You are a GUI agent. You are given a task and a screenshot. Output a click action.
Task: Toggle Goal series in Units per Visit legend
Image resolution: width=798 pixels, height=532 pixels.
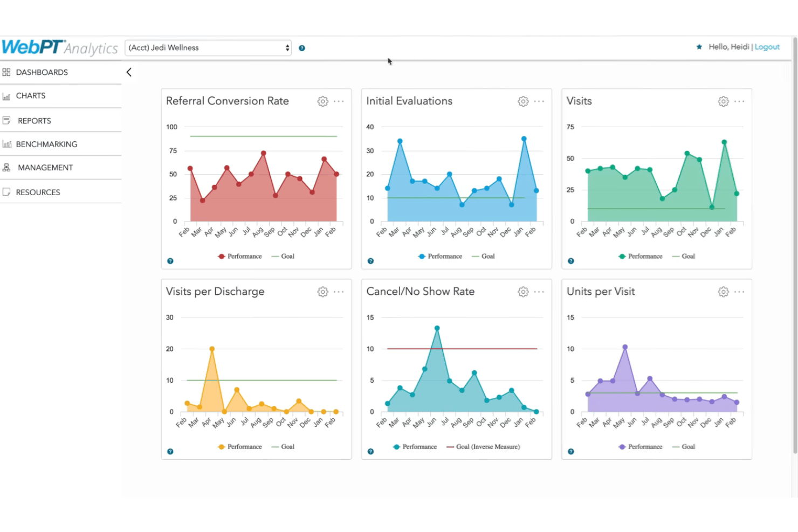pos(684,446)
